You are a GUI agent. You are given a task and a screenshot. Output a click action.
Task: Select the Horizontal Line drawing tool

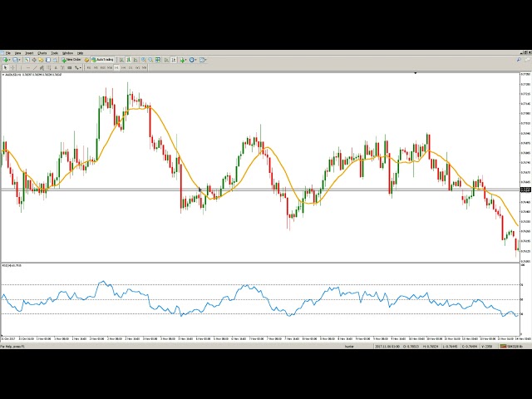29,67
